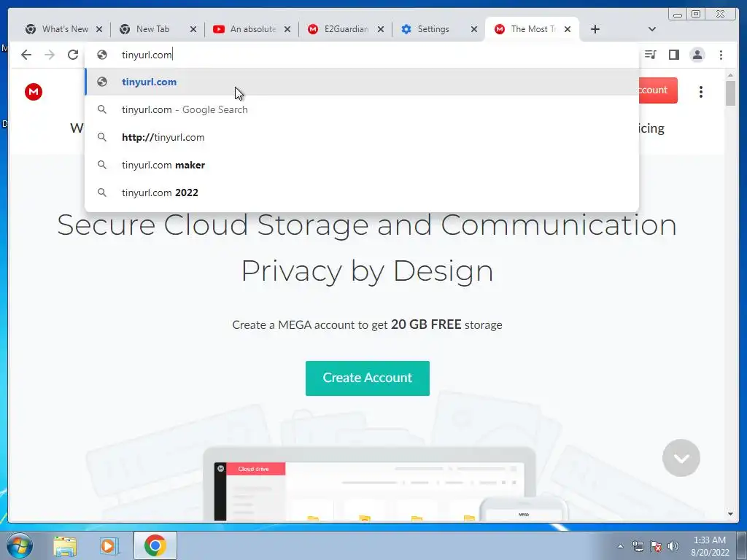Close the E2Guardian tab

click(x=381, y=29)
